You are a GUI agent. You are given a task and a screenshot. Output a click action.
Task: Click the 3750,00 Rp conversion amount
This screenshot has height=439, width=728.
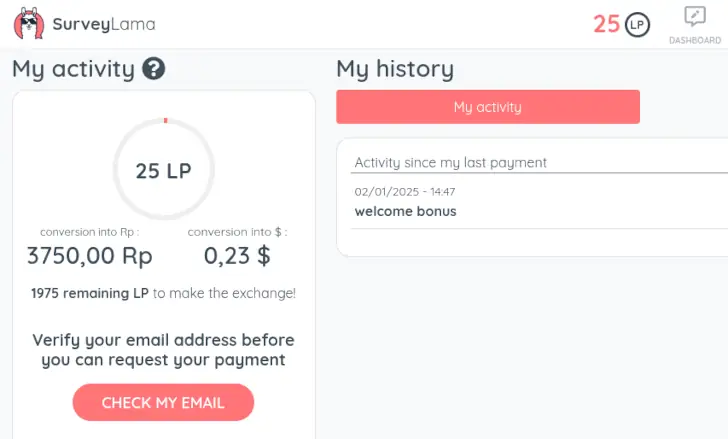(90, 256)
